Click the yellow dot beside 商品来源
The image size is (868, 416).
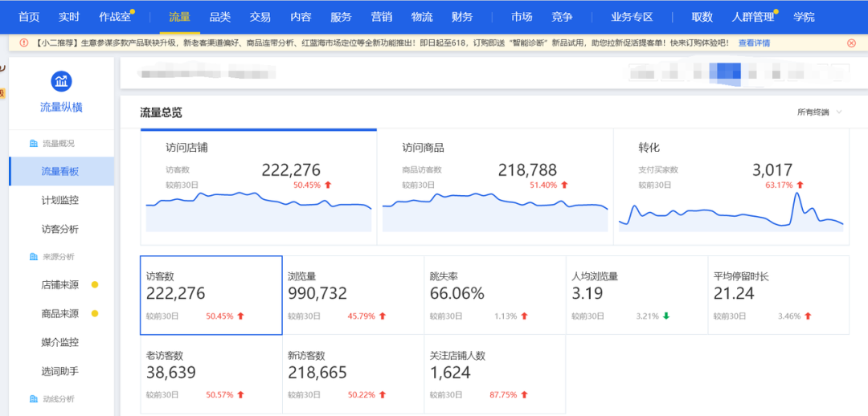(95, 314)
